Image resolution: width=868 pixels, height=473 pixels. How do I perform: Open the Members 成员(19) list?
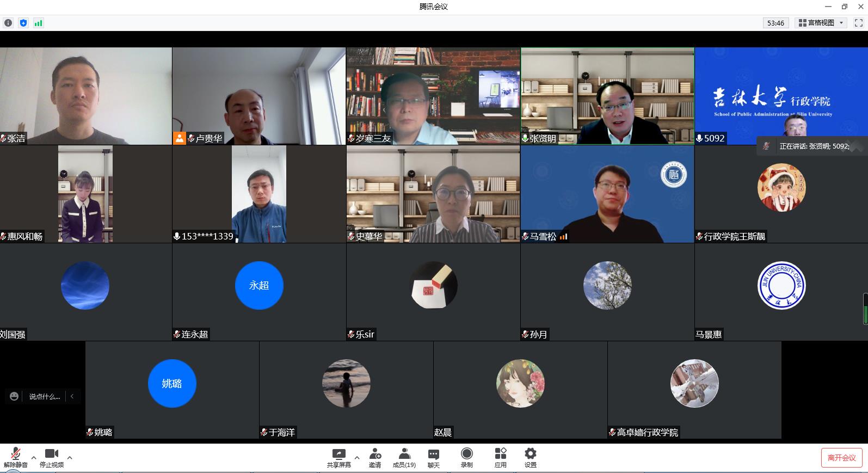[404, 458]
